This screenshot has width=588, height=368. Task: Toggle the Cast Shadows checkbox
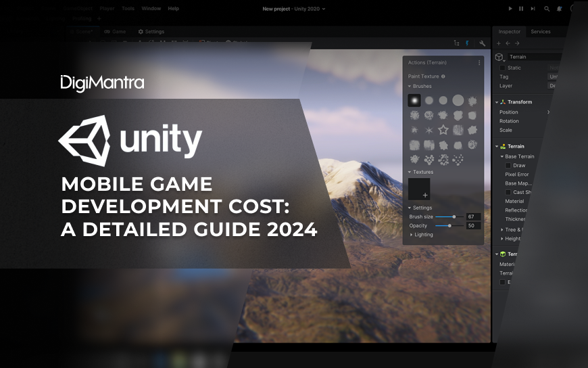coord(508,192)
